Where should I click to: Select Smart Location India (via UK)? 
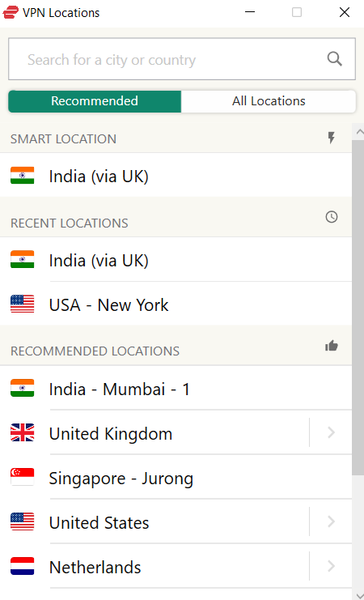click(x=176, y=176)
